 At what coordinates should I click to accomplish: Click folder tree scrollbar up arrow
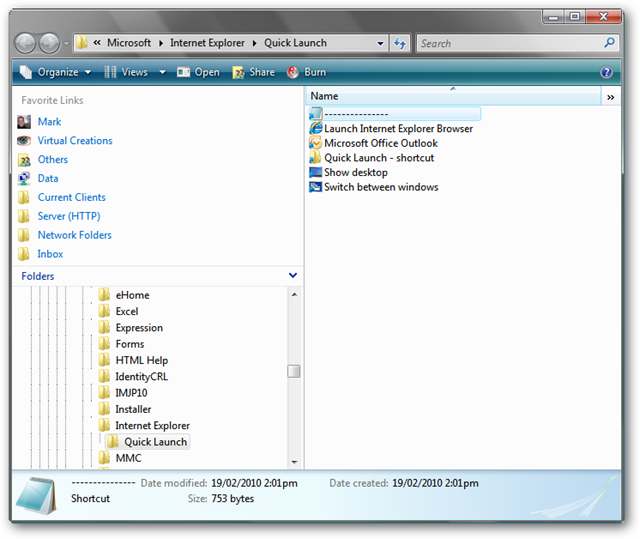294,294
